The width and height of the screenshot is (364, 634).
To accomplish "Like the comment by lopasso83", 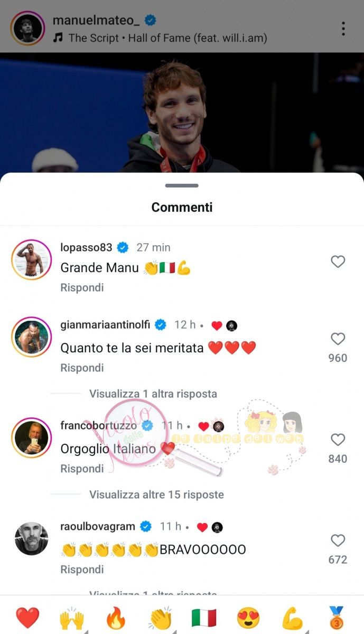I will tap(338, 262).
